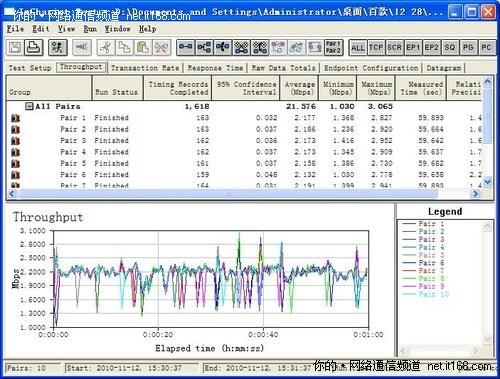The width and height of the screenshot is (500, 379).
Task: Switch to the Raw Data Totals tab
Action: tap(283, 68)
